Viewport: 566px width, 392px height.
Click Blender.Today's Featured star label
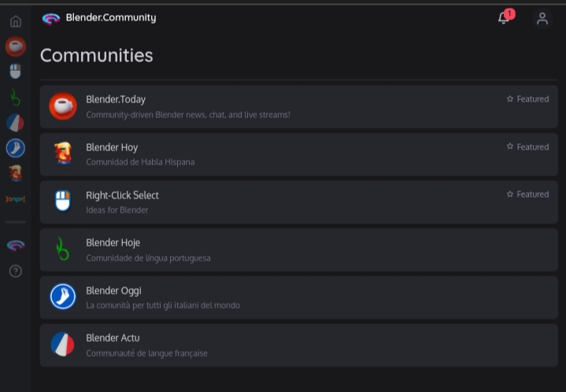click(x=527, y=99)
